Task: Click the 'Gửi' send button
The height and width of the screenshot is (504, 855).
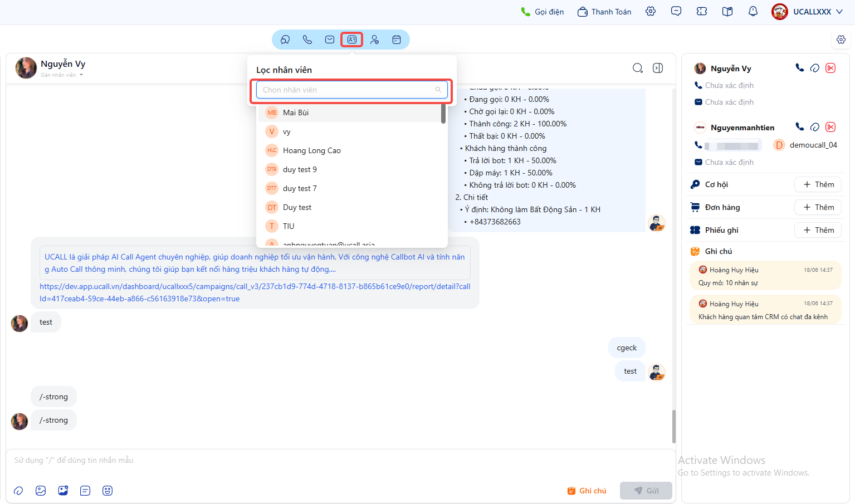Action: [646, 491]
